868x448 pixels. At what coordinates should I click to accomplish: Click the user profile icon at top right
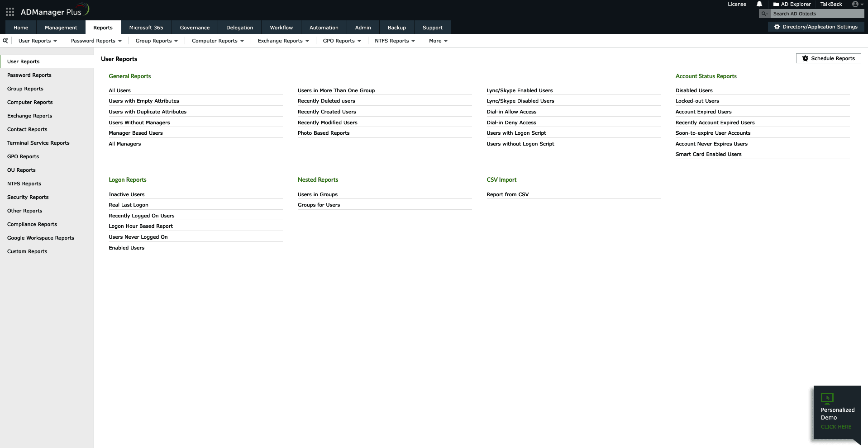(854, 4)
